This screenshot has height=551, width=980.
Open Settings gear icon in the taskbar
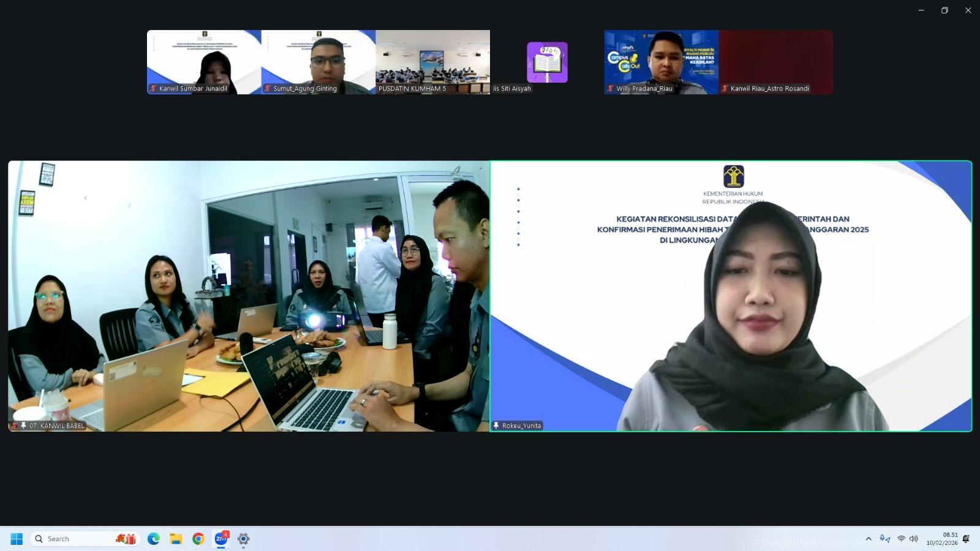point(243,539)
